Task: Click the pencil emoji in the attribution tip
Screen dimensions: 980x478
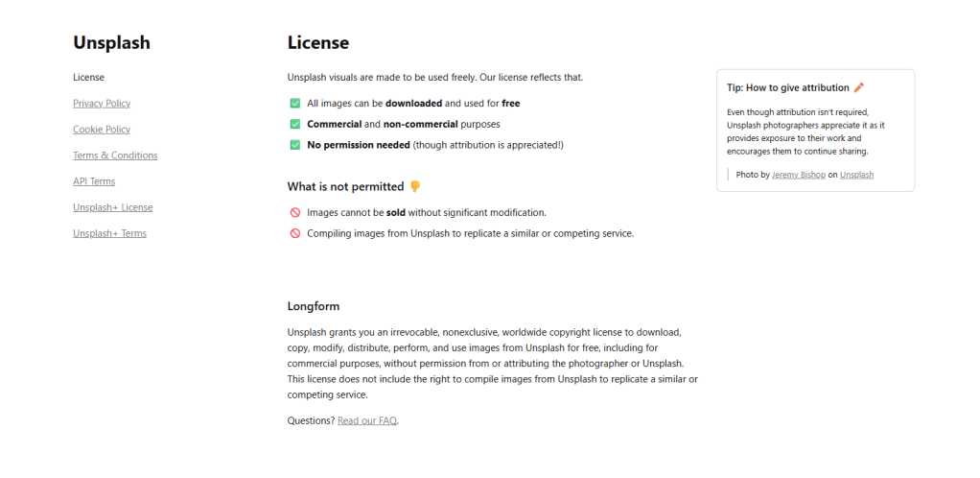Action: 858,87
